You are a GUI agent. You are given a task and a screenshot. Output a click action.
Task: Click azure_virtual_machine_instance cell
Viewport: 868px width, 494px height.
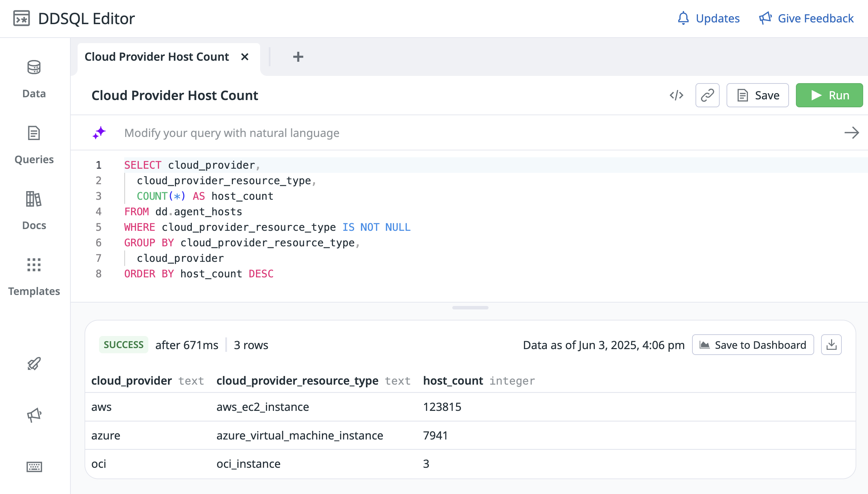(300, 436)
